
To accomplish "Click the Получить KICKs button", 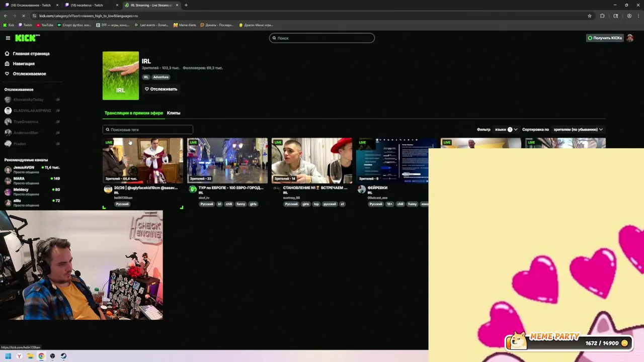I will 605,38.
